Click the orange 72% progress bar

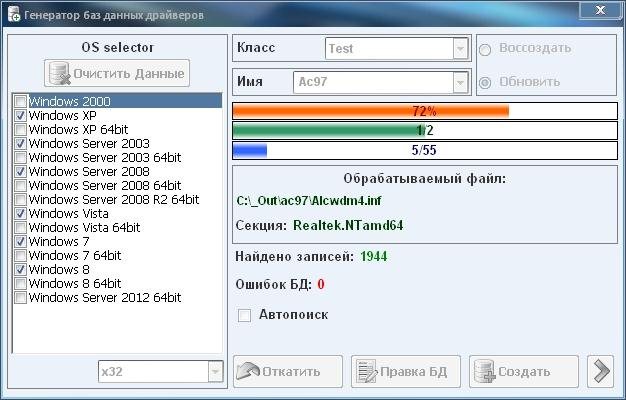424,110
